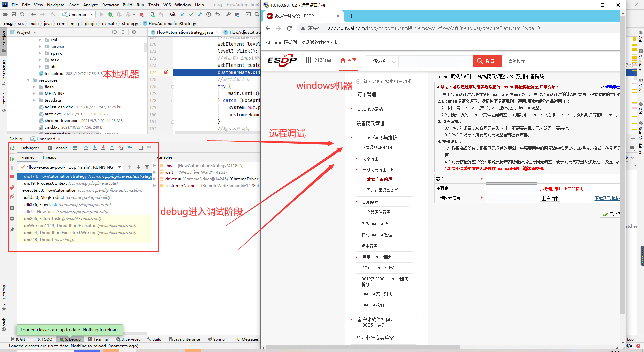644x352 pixels.
Task: Click the 客户 input field
Action: click(511, 179)
